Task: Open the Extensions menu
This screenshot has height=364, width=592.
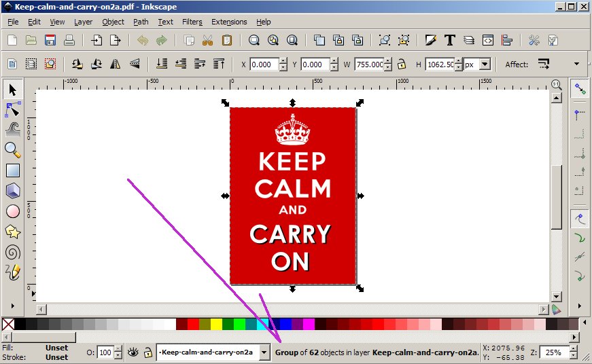Action: click(229, 22)
